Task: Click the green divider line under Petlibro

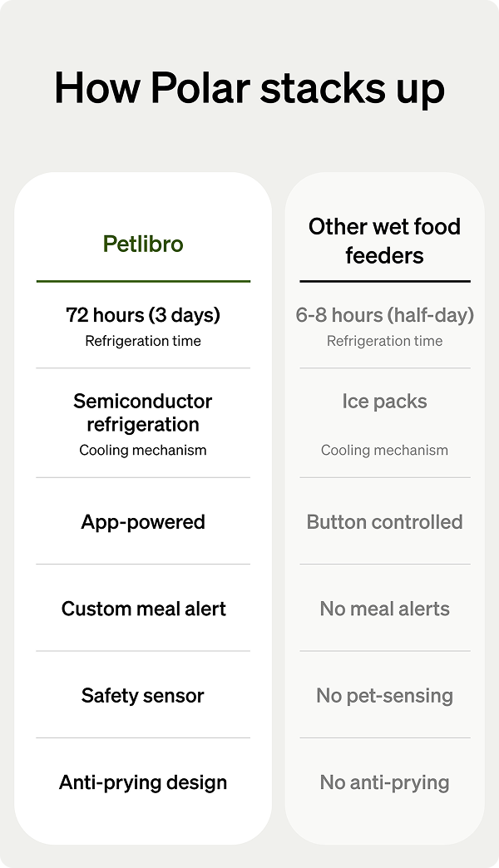Action: pyautogui.click(x=143, y=281)
